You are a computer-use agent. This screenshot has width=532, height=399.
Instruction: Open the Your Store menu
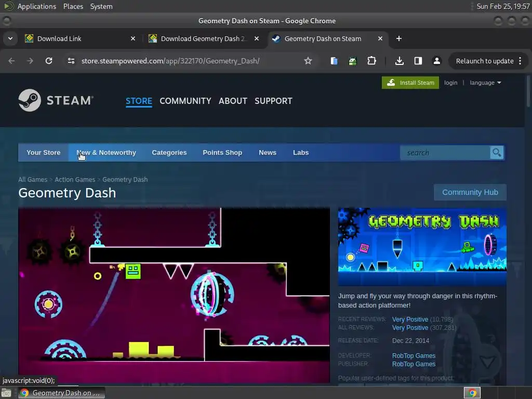(44, 153)
